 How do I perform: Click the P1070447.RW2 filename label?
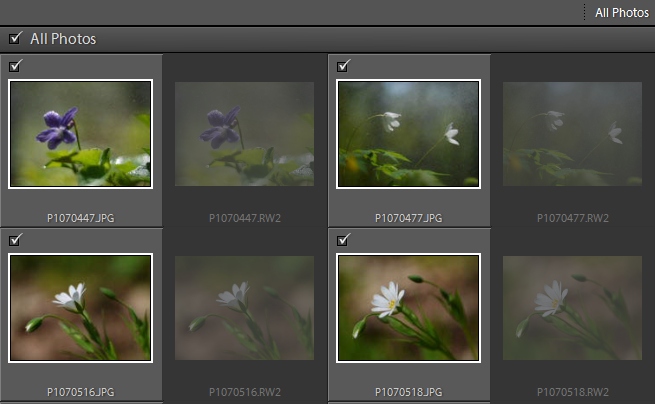click(245, 217)
